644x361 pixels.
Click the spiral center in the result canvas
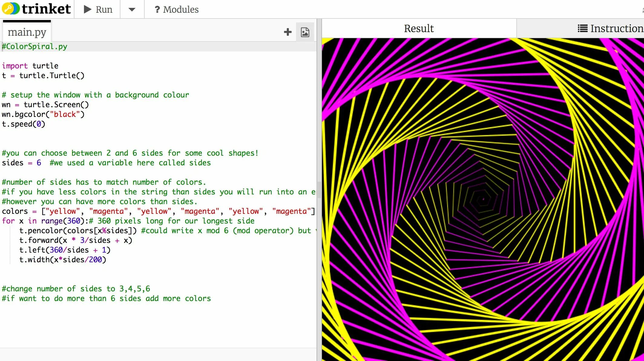point(483,199)
